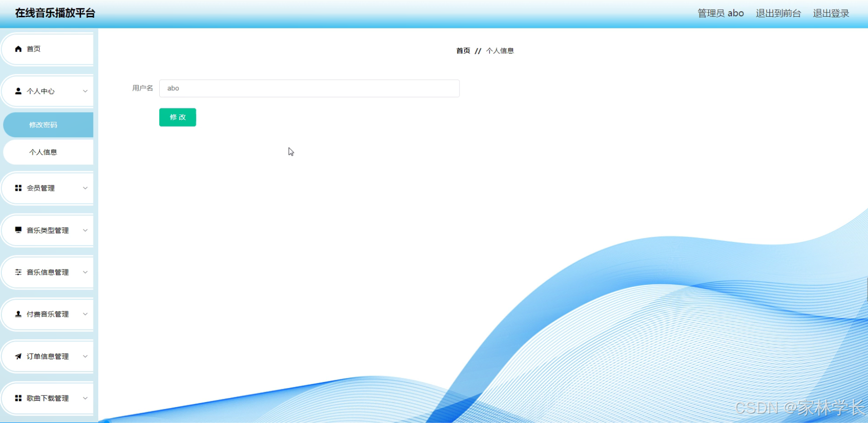Viewport: 868px width, 423px height.
Task: Click the person icon beside 个人中心
Action: pos(18,91)
